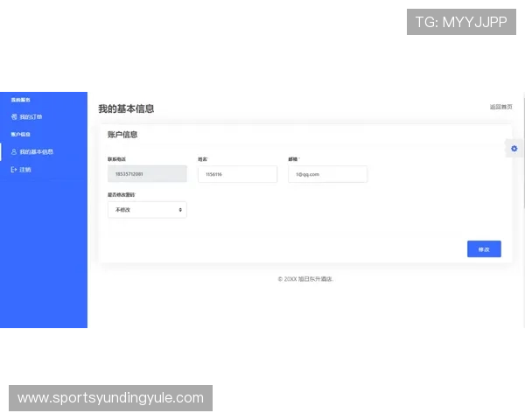525x420 pixels.
Task: Focus the 姓名 name input
Action: point(237,174)
